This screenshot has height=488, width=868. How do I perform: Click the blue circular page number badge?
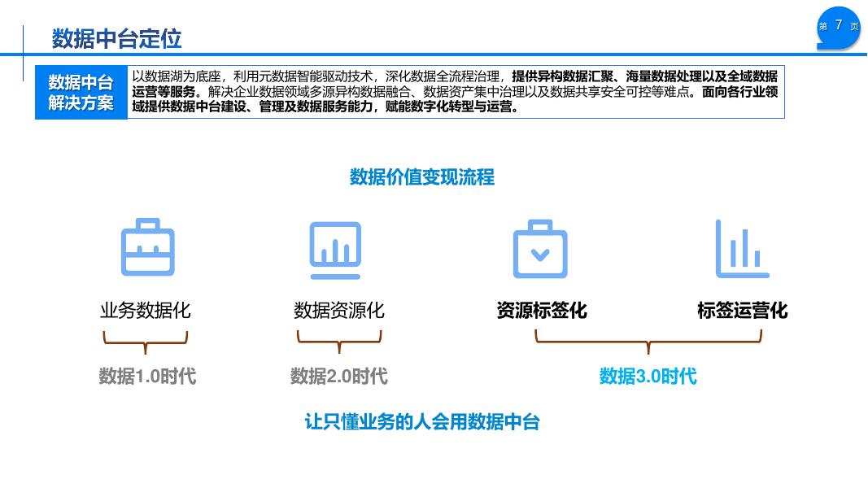(x=838, y=25)
